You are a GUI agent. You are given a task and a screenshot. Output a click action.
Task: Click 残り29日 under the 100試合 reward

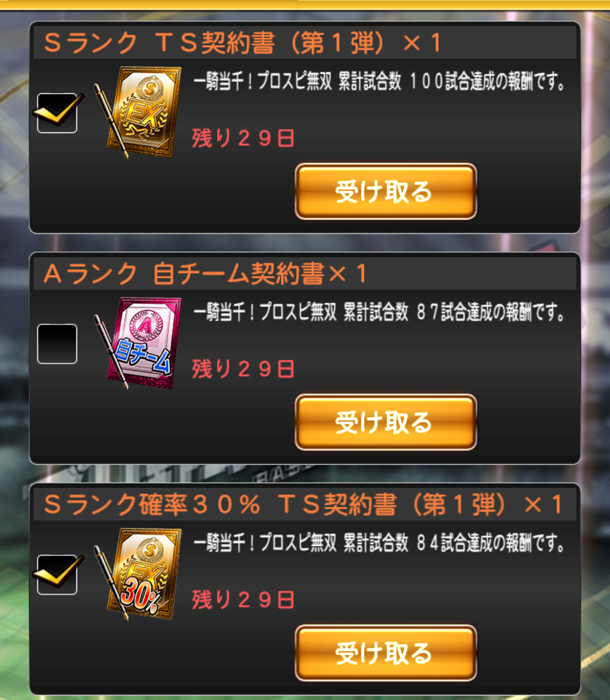243,138
